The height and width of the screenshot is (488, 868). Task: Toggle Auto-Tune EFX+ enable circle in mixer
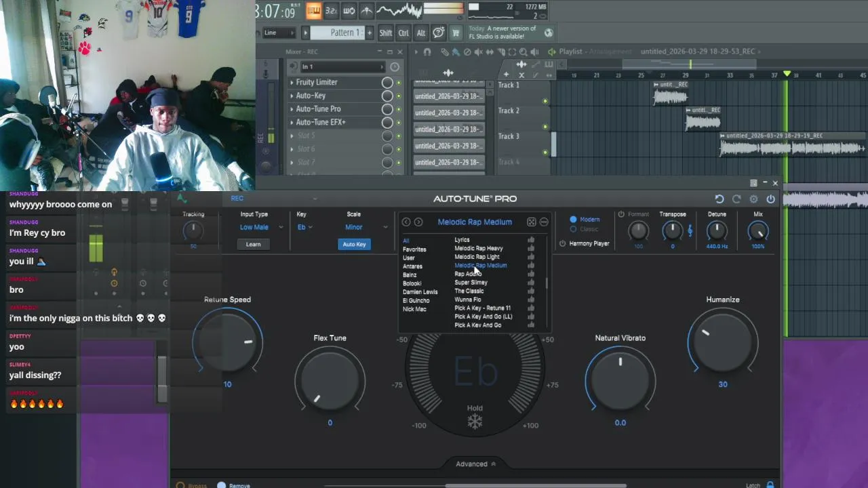[x=387, y=123]
